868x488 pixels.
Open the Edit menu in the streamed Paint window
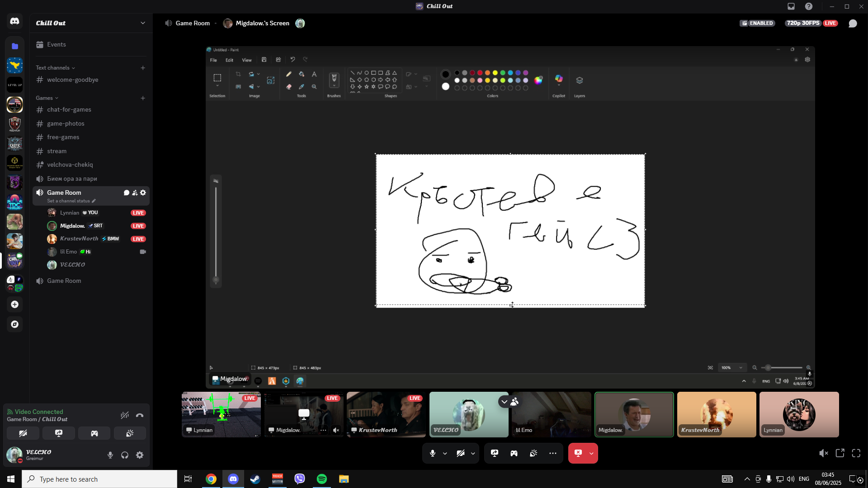(229, 60)
